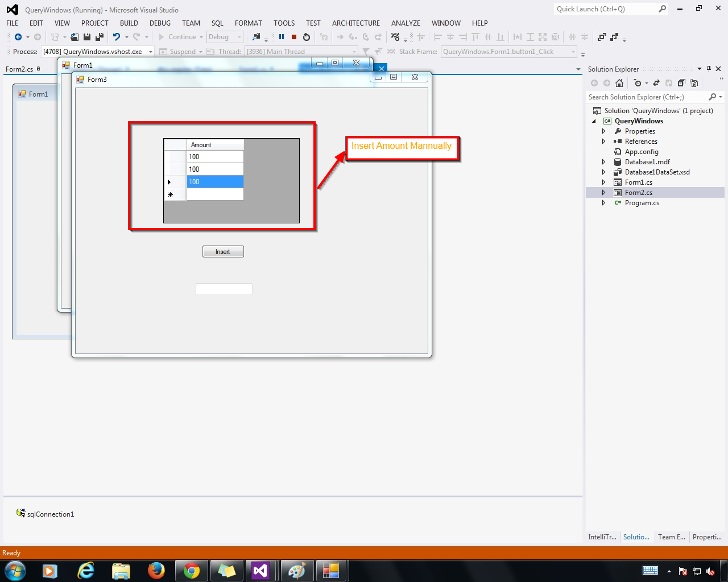Click the Collapse All icon in Solution Explorer

click(681, 83)
